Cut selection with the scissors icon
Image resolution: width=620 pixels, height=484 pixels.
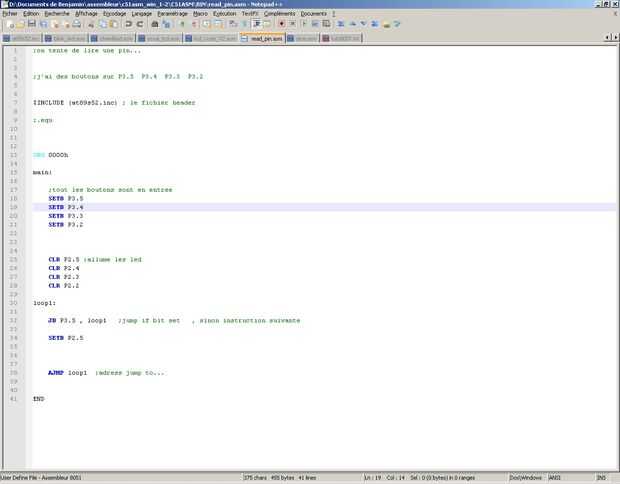pyautogui.click(x=91, y=24)
